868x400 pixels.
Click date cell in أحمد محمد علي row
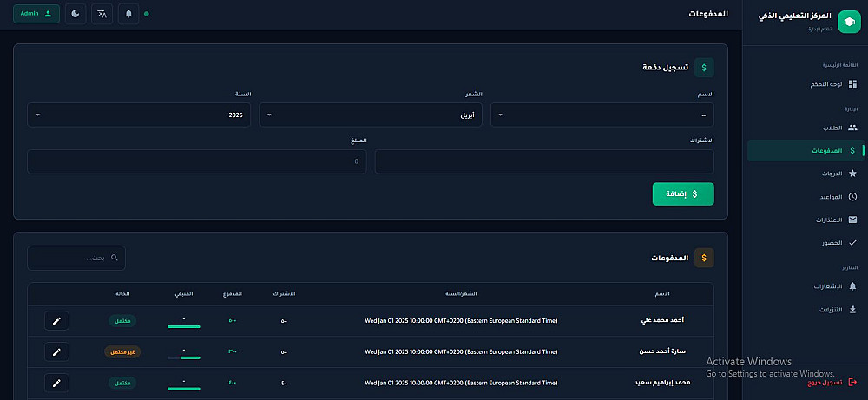[x=461, y=321]
